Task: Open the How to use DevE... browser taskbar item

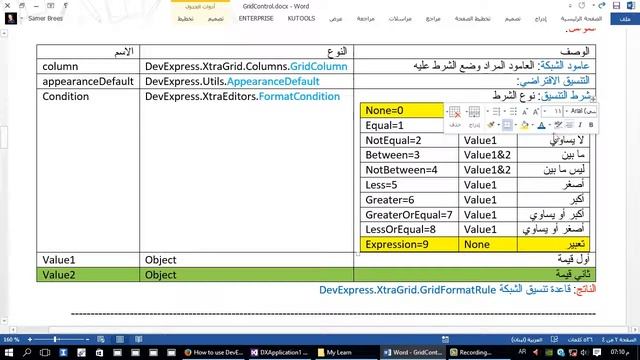Action: 214,352
